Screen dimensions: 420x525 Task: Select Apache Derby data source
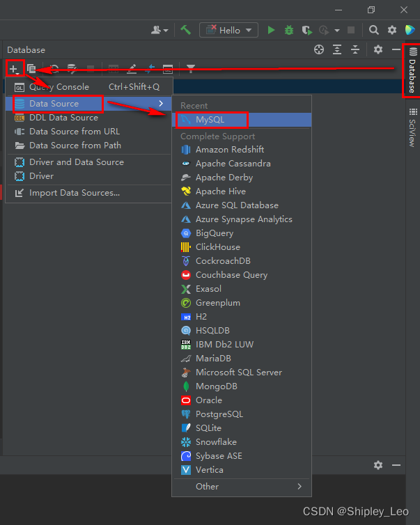(242, 178)
